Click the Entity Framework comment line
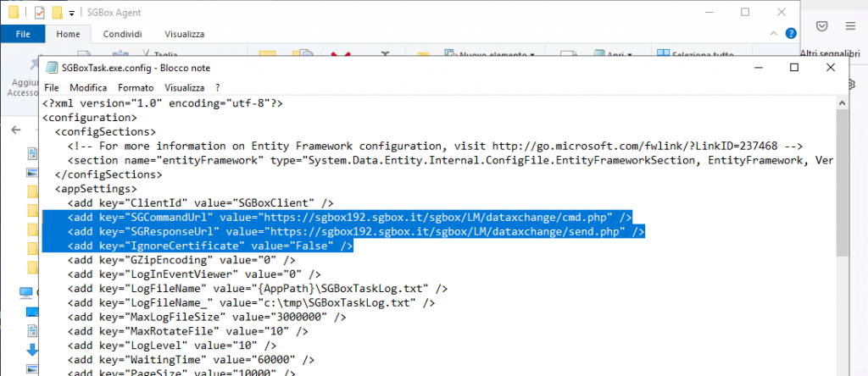868x376 pixels. [435, 147]
